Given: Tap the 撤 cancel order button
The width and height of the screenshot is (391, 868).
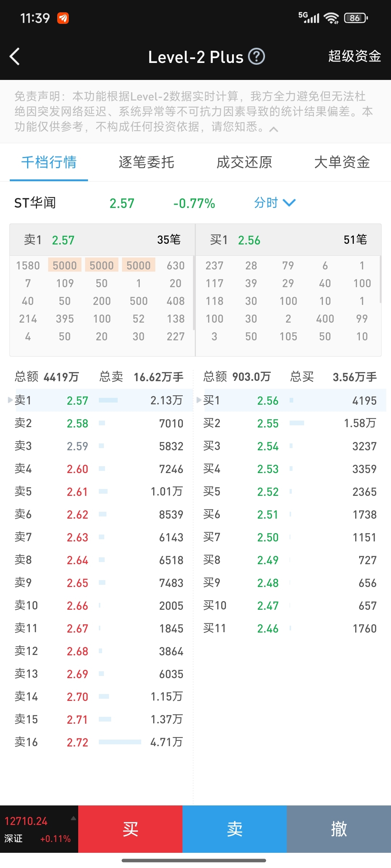Looking at the screenshot, I should (x=339, y=829).
